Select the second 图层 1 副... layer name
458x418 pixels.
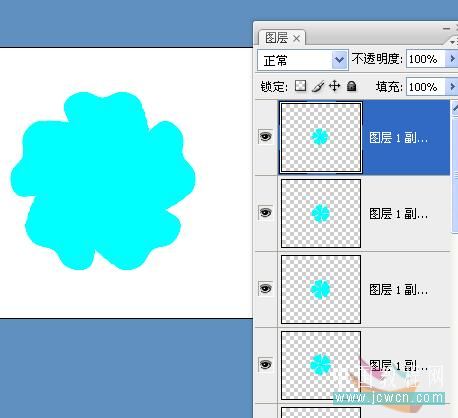pos(398,213)
